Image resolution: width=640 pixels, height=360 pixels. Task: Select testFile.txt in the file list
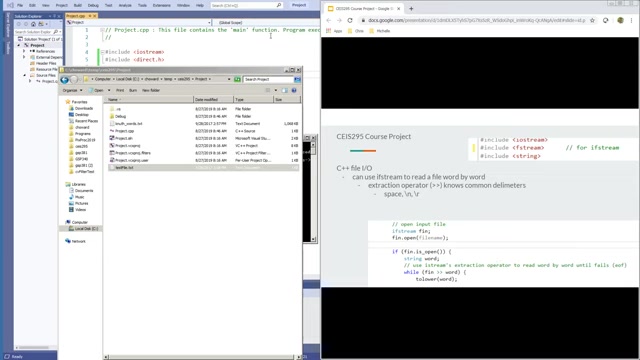(x=124, y=168)
